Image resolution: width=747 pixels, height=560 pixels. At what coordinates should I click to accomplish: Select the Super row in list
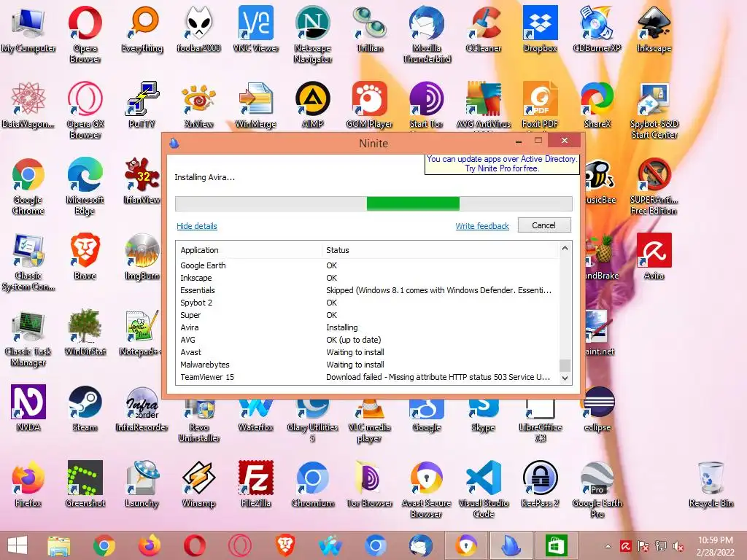tap(367, 315)
